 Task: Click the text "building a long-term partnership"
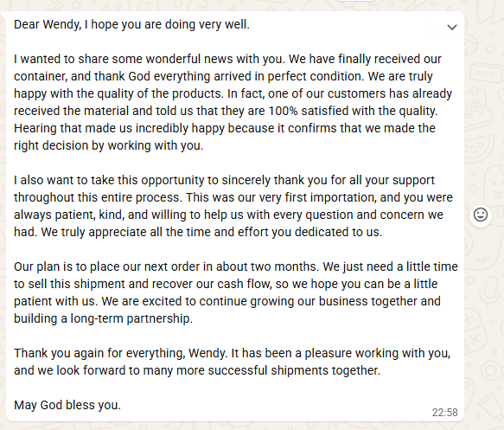103,318
